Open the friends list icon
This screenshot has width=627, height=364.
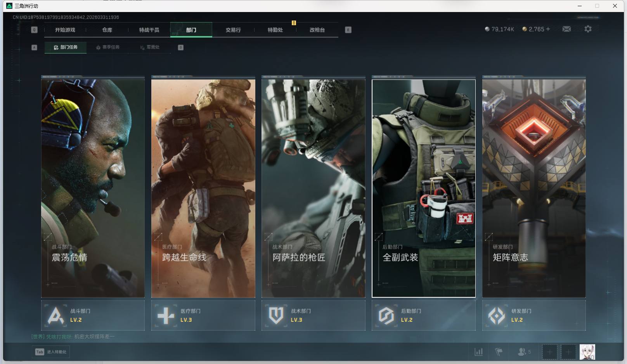pyautogui.click(x=522, y=352)
